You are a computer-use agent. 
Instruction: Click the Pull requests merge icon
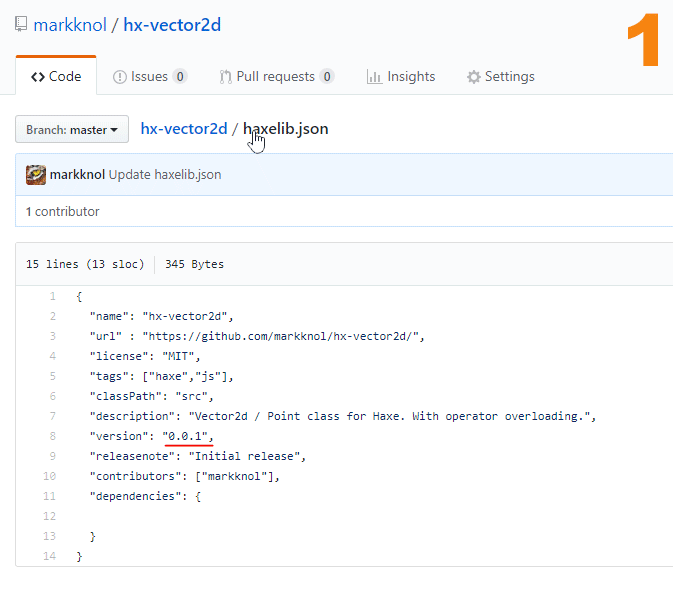point(225,77)
